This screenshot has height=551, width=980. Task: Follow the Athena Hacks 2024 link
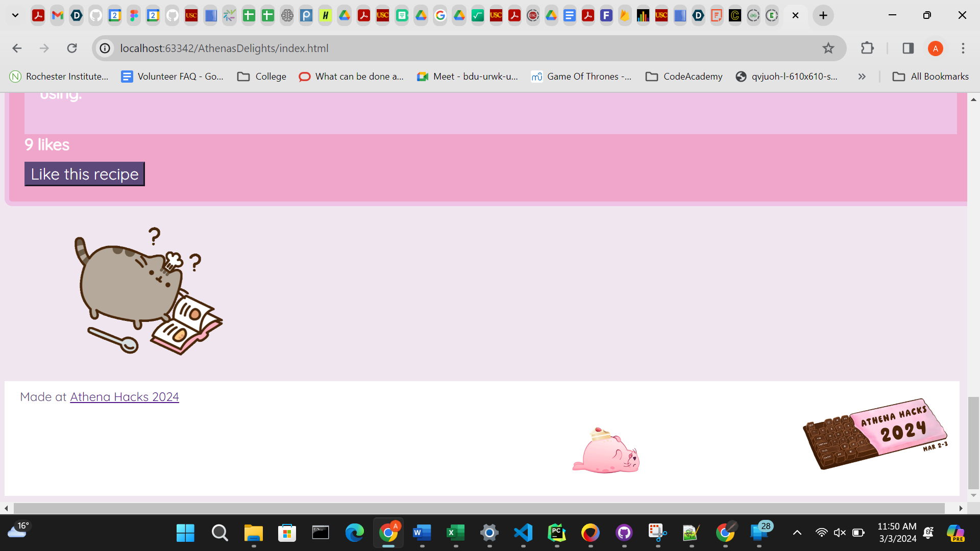point(125,397)
